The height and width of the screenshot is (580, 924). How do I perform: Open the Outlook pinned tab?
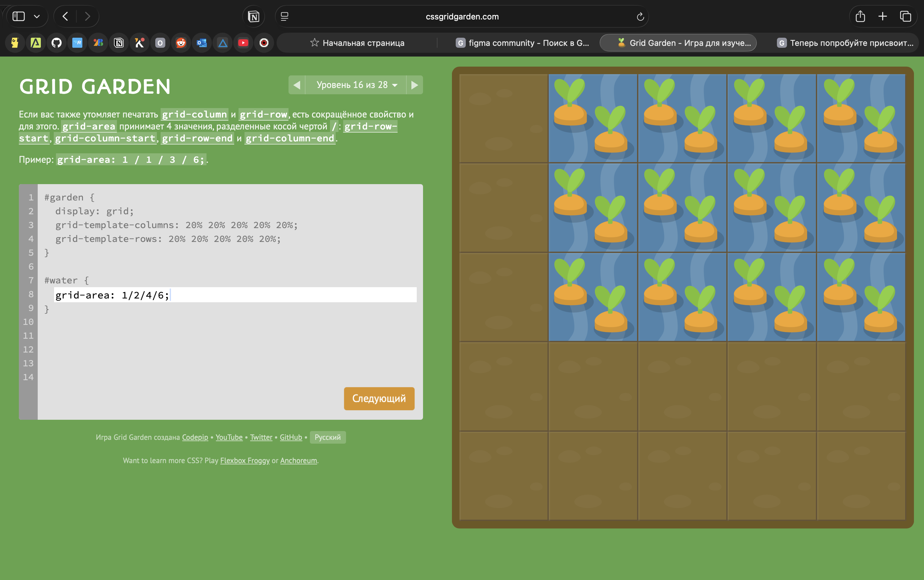pos(201,43)
